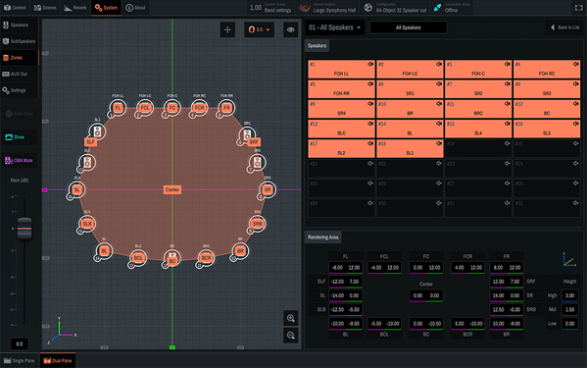The height and width of the screenshot is (368, 588).
Task: Open the Rendering Area panel tab
Action: pyautogui.click(x=322, y=237)
